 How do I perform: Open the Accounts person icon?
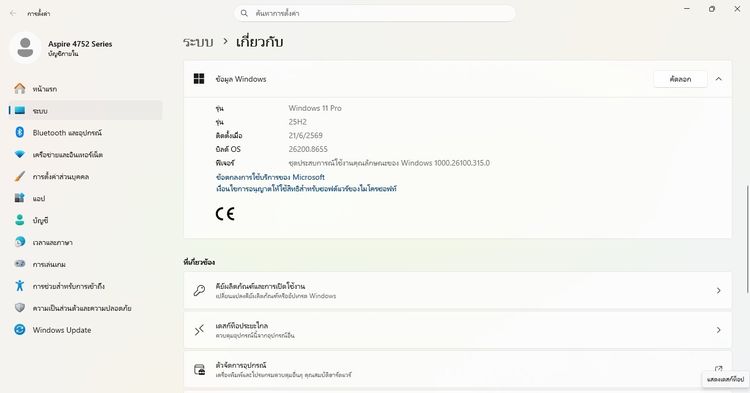[x=20, y=220]
